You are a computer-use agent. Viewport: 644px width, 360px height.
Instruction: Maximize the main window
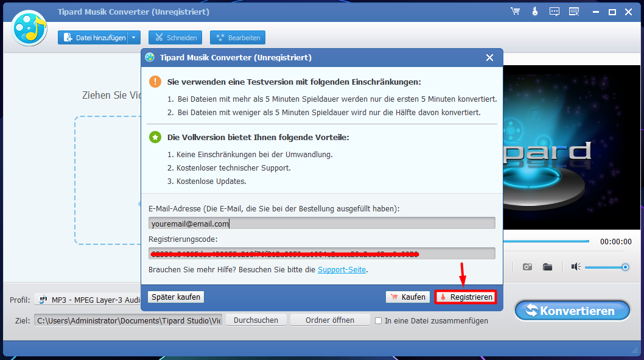point(612,12)
